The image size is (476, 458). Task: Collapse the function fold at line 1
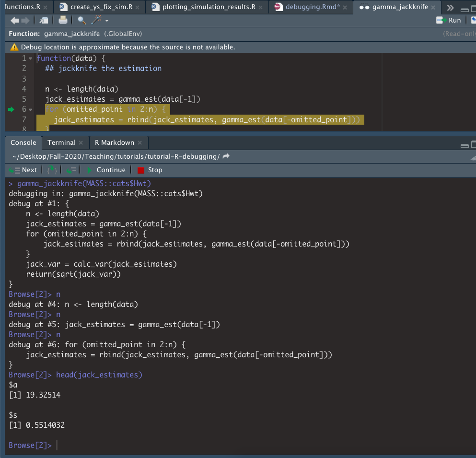(30, 59)
